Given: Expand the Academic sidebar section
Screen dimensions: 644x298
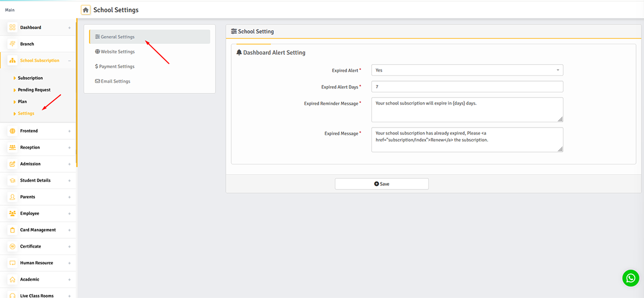Looking at the screenshot, I should (x=69, y=280).
